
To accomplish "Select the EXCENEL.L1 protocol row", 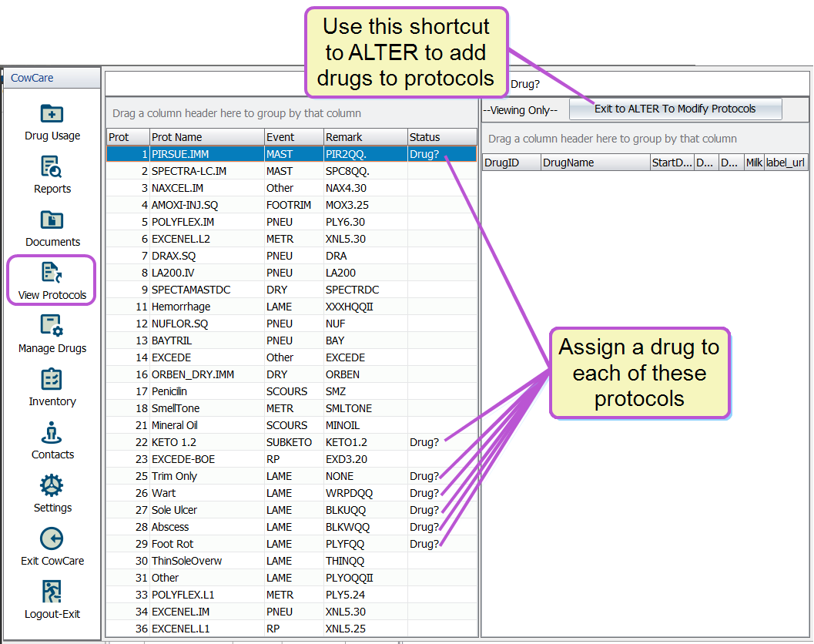I will [x=291, y=629].
